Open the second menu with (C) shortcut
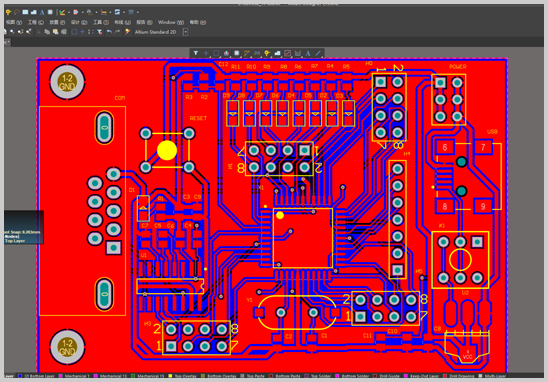Screen dimensions: 548x382 (36, 22)
